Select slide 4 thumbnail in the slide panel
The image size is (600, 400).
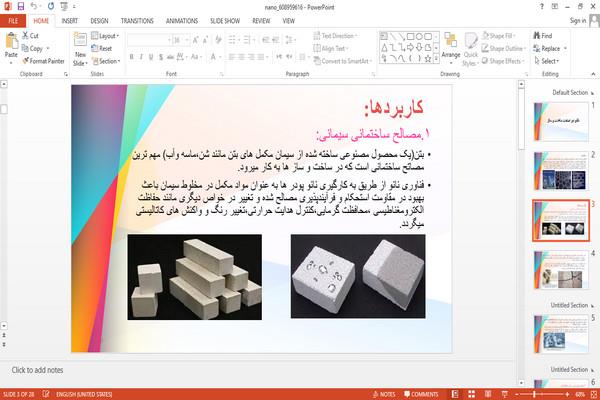[561, 269]
